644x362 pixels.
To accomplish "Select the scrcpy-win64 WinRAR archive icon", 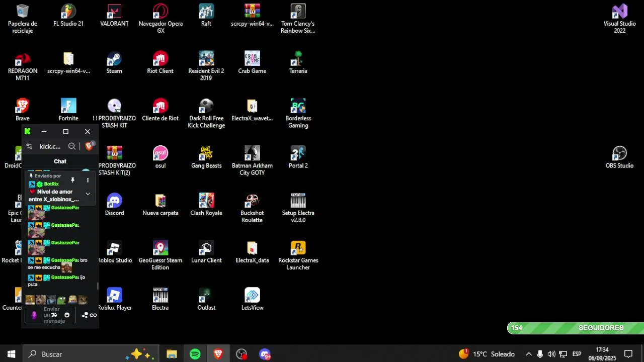I will click(x=252, y=16).
